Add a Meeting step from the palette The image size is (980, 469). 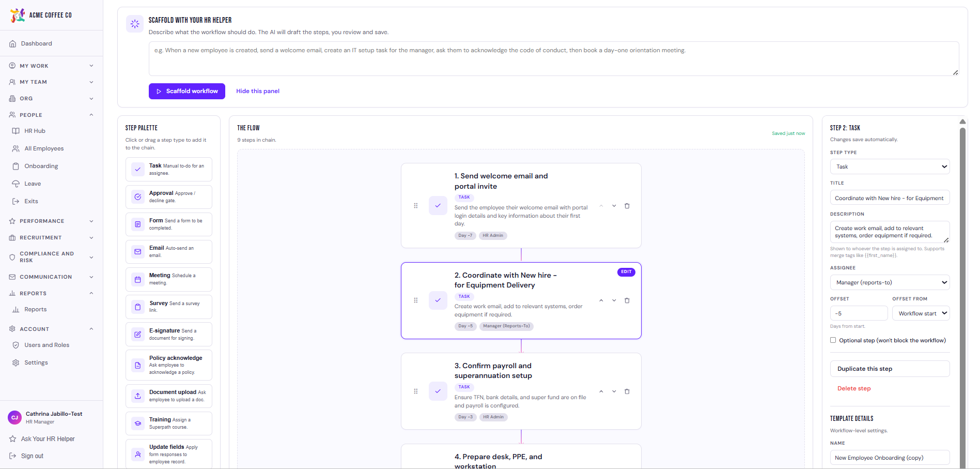tap(168, 279)
